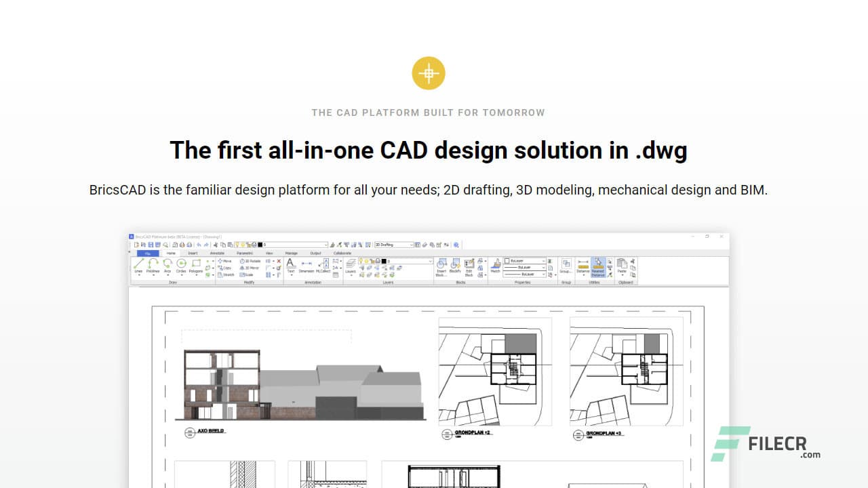868x488 pixels.
Task: Start the Dimension tool
Action: (x=307, y=266)
